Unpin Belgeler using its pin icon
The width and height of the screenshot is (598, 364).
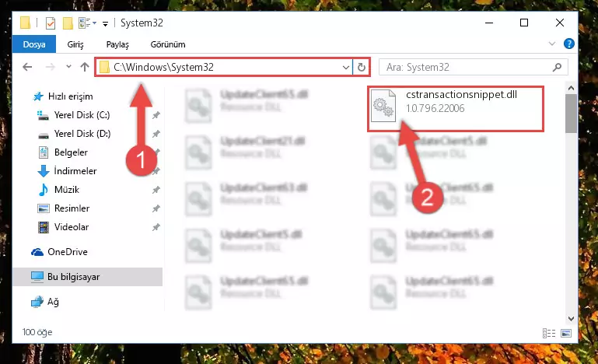point(156,152)
